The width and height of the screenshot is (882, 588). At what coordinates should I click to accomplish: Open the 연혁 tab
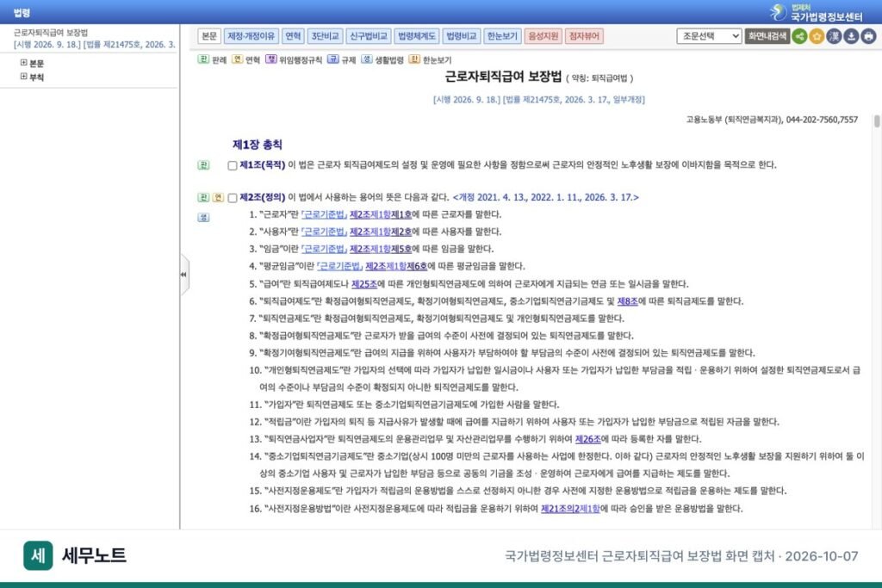pyautogui.click(x=293, y=36)
